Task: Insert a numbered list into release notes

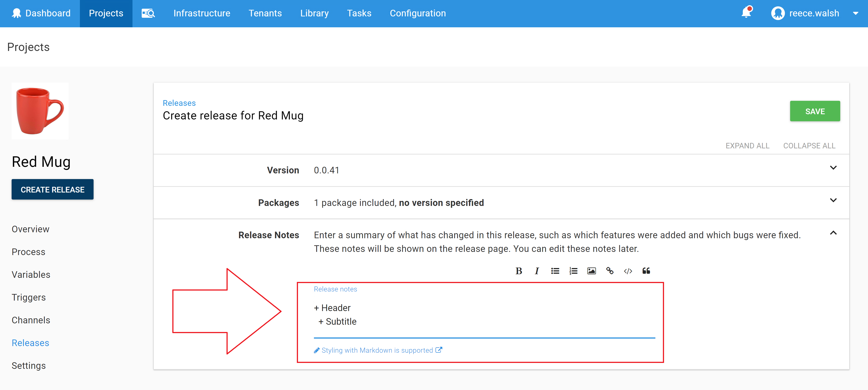Action: coord(573,271)
